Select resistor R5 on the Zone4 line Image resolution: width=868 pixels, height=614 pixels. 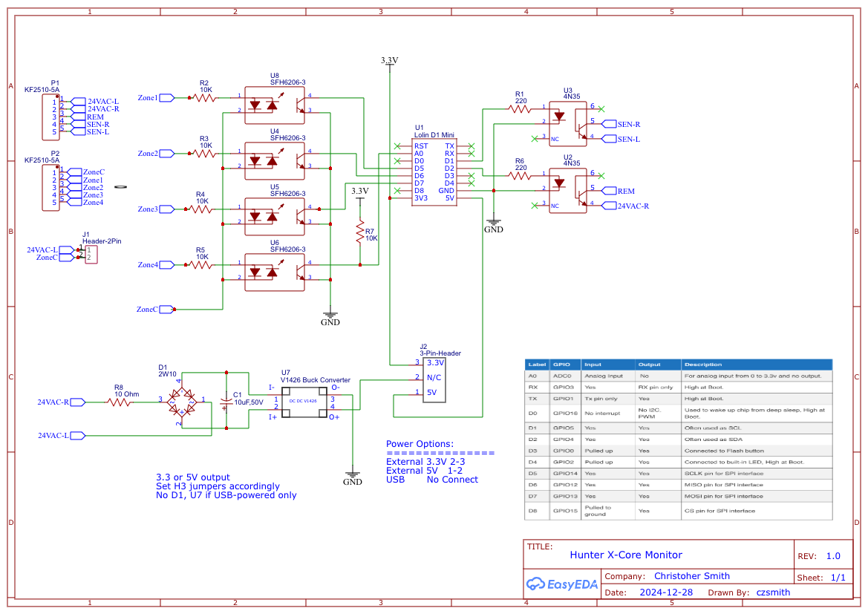[200, 265]
